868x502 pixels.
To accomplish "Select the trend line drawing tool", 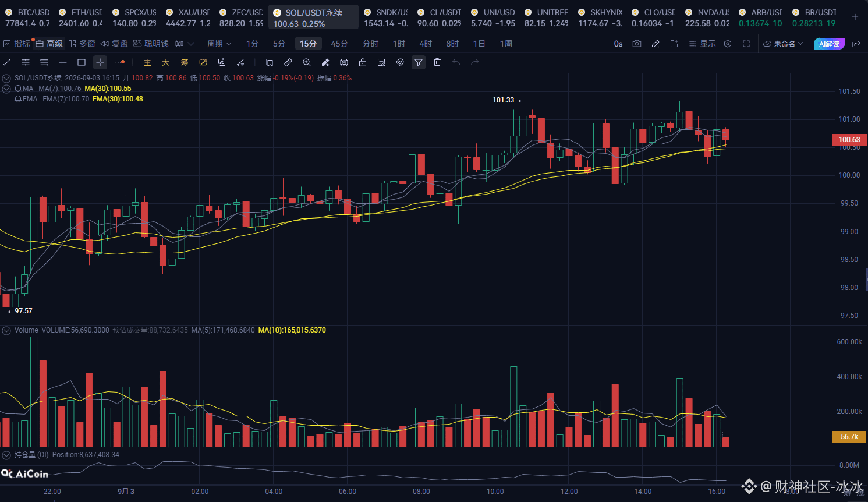I will [7, 62].
